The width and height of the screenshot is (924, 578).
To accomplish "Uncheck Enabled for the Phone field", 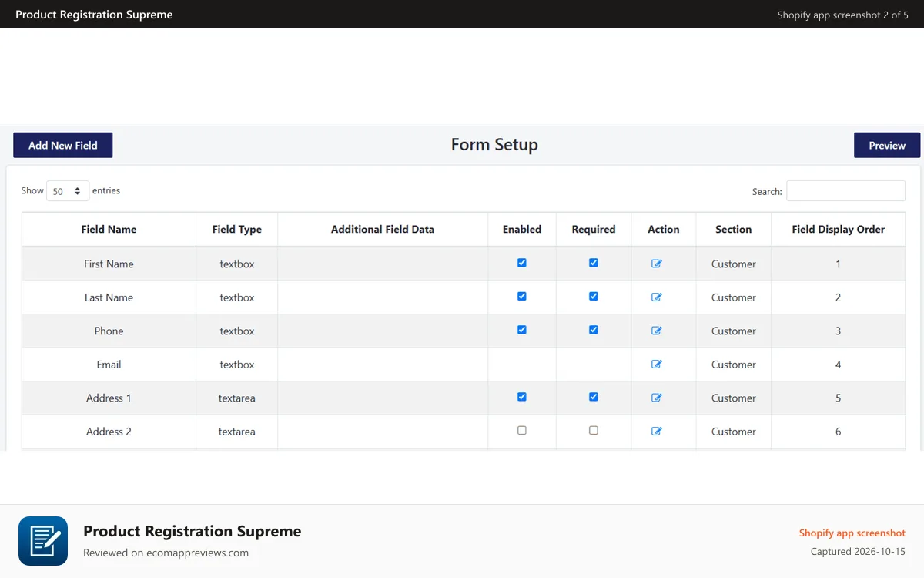I will [x=522, y=330].
